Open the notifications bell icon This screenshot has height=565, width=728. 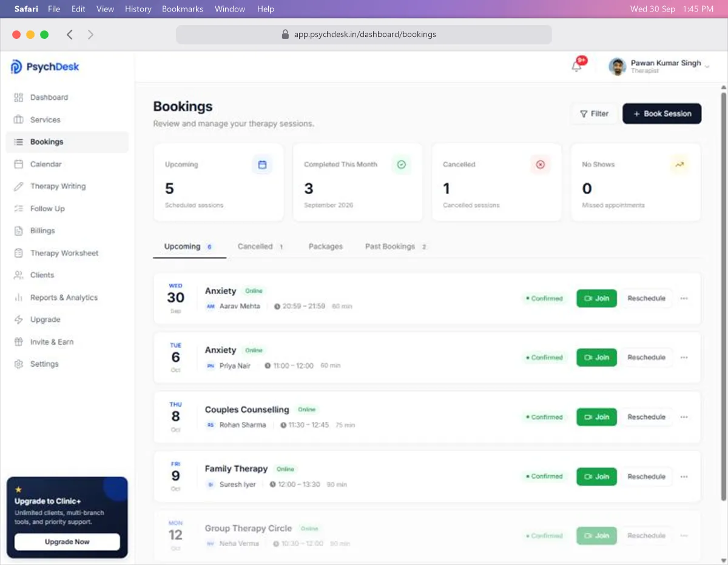pos(577,66)
